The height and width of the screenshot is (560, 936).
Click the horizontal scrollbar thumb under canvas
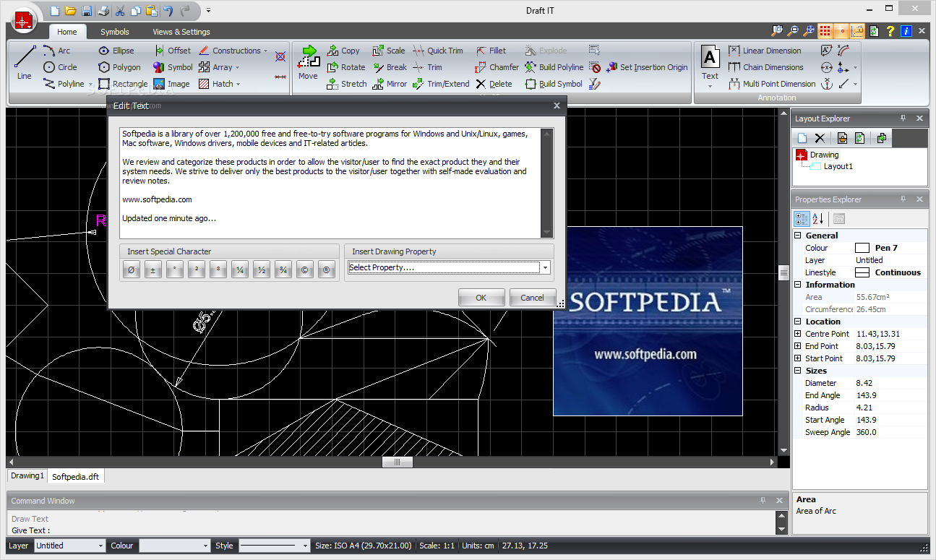click(397, 462)
